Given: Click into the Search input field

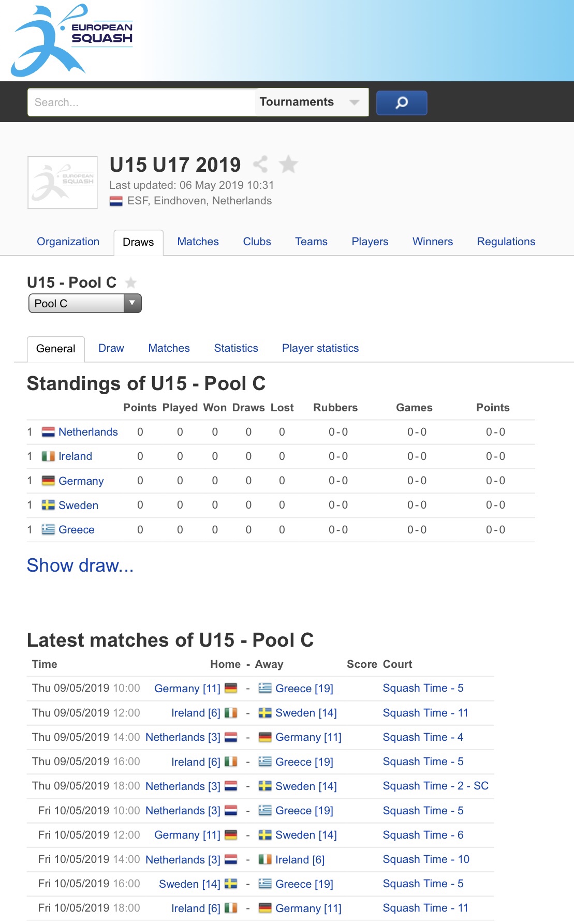Looking at the screenshot, I should pos(142,102).
